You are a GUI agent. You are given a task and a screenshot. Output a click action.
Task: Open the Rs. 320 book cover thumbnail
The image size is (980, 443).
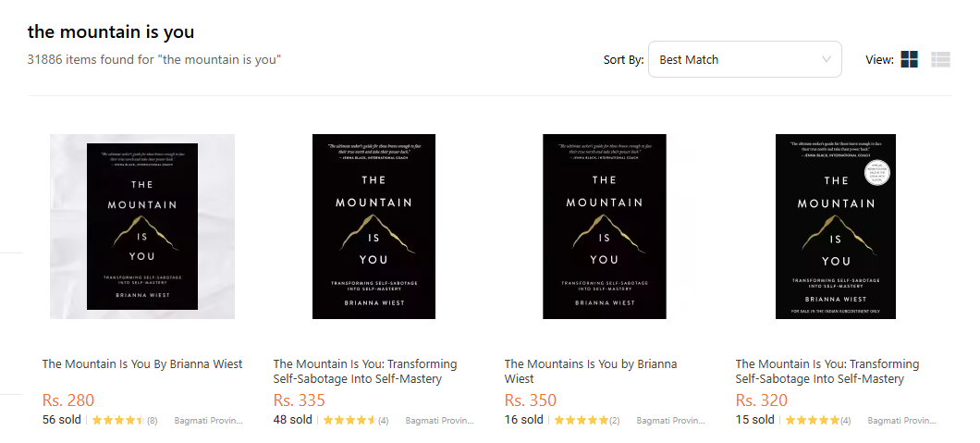(x=836, y=227)
